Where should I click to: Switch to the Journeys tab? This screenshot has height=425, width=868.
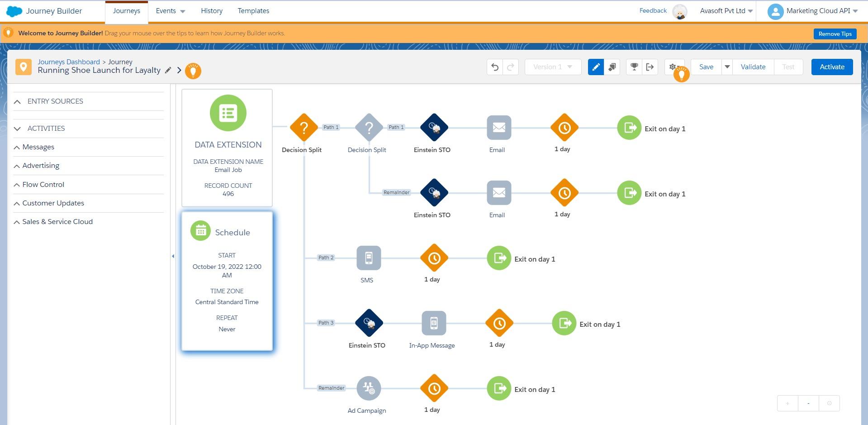point(127,11)
